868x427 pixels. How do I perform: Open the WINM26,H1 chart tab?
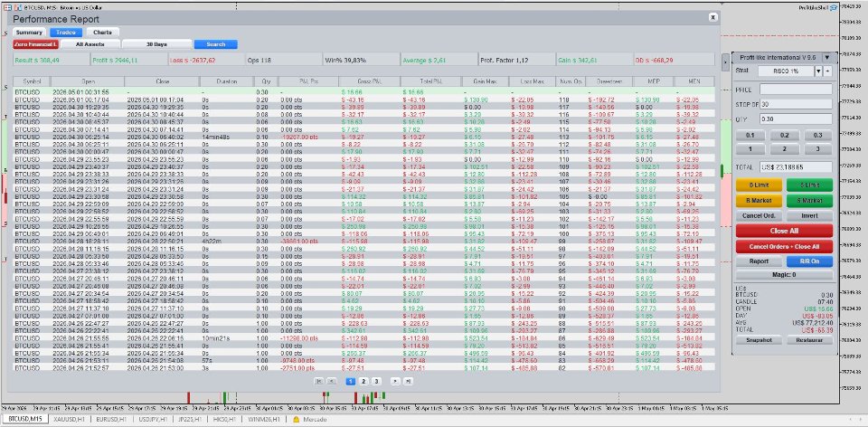263,419
